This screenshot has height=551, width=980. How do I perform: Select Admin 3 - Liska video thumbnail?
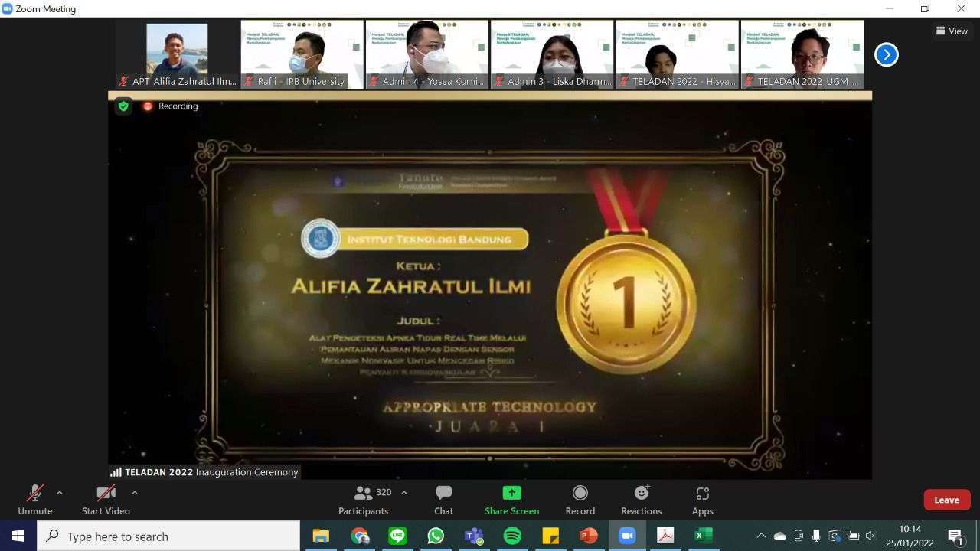[551, 54]
